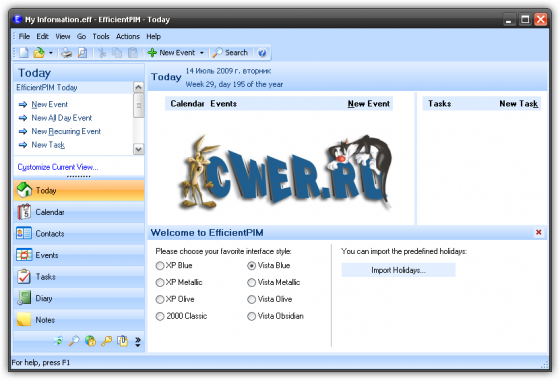
Task: Click the Print Preview toolbar icon
Action: [x=82, y=53]
